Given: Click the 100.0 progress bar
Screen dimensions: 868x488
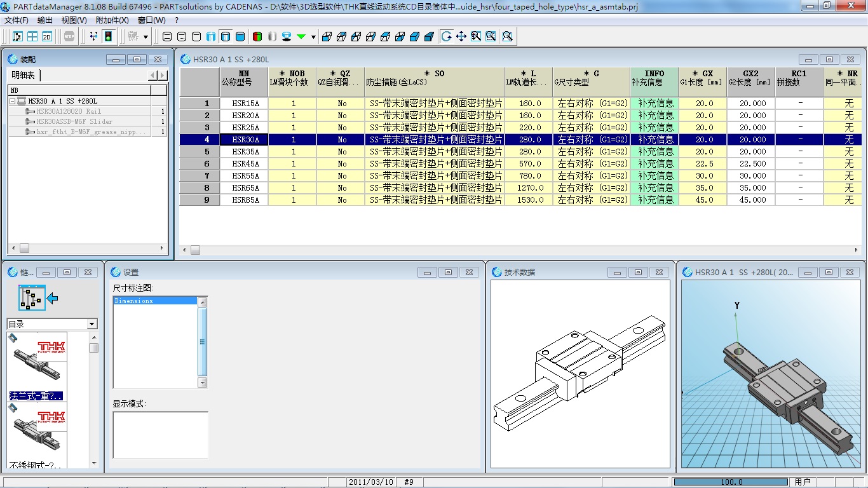Looking at the screenshot, I should 731,482.
